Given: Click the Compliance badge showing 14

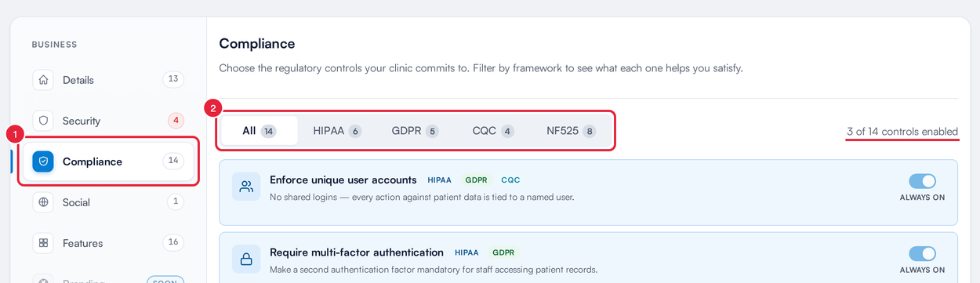Looking at the screenshot, I should point(173,161).
